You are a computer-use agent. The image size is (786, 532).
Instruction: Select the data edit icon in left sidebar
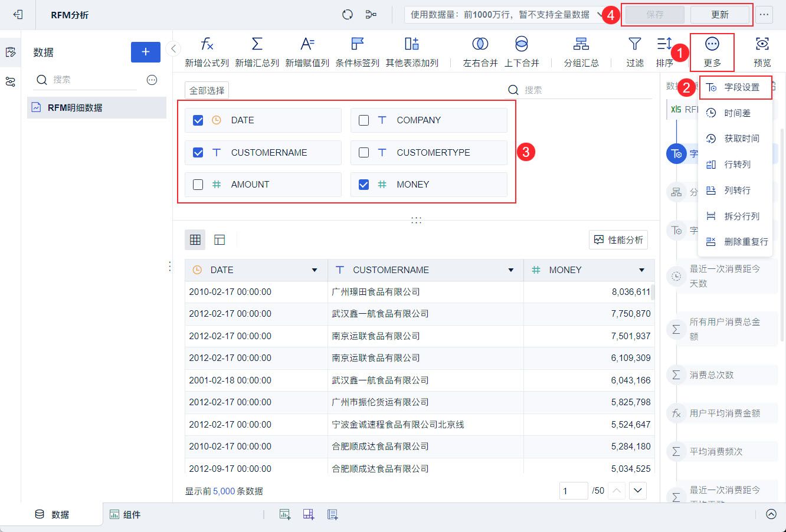point(11,52)
